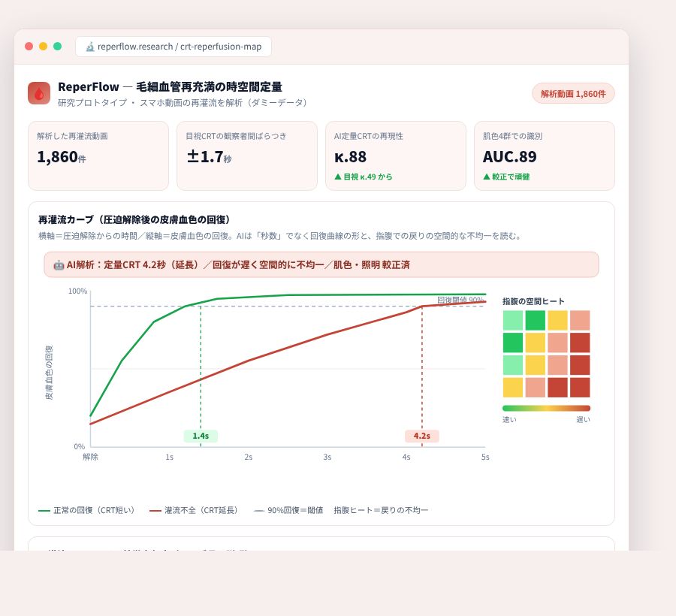Pick the light green cell in heatmap third row
Screen dimensions: 676x616
512,365
